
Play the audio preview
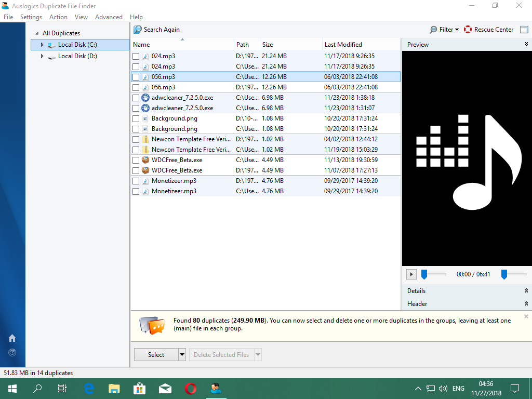click(411, 274)
